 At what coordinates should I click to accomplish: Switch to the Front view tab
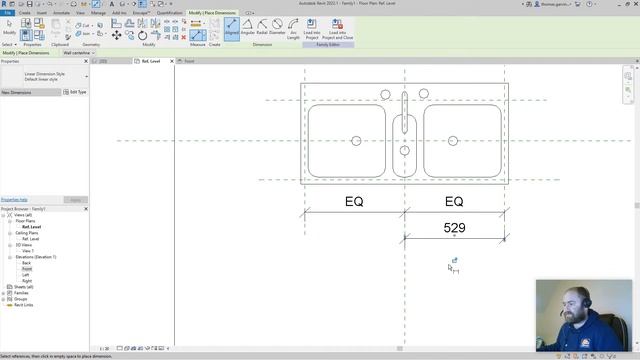click(189, 61)
